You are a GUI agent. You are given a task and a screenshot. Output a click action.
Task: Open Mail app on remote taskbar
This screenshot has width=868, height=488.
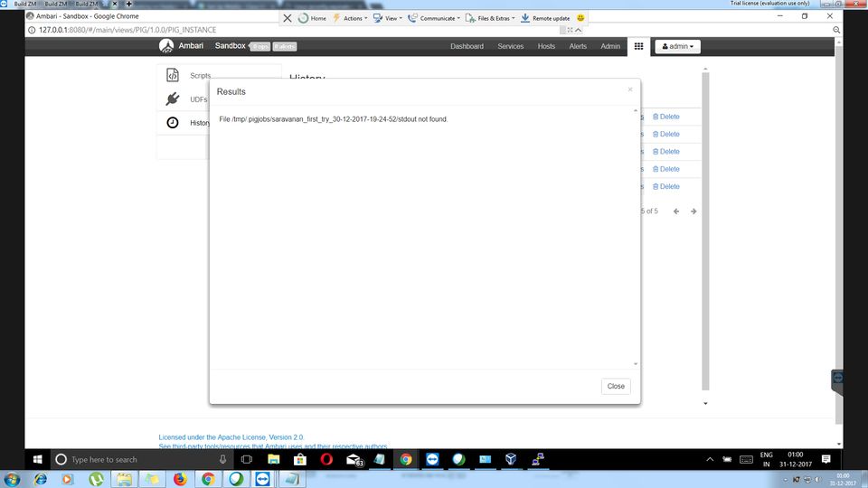[354, 459]
